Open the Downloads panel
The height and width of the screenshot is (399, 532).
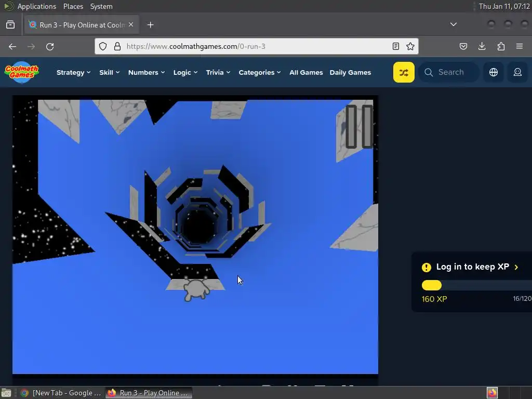pos(482,46)
